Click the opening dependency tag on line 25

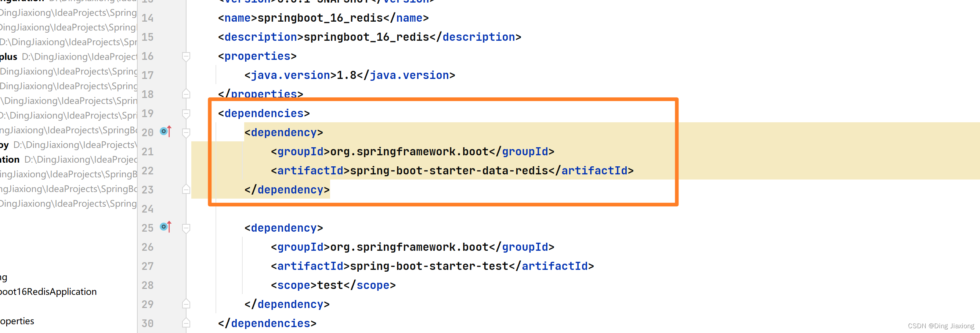point(284,228)
